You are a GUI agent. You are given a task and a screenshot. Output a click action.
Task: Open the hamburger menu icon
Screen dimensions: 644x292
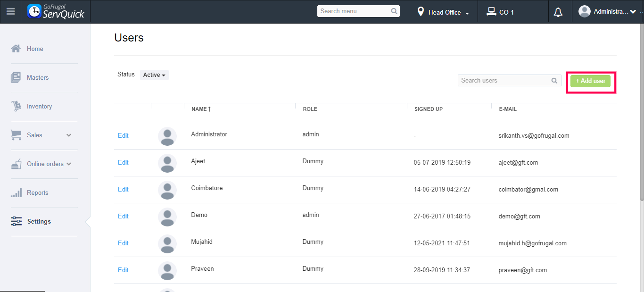[x=10, y=11]
